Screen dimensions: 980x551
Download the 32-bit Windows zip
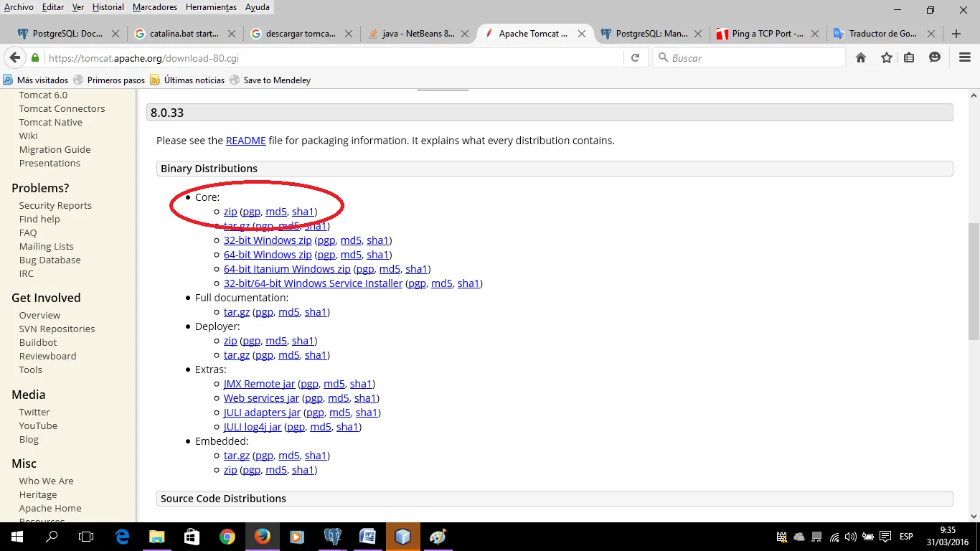[268, 240]
